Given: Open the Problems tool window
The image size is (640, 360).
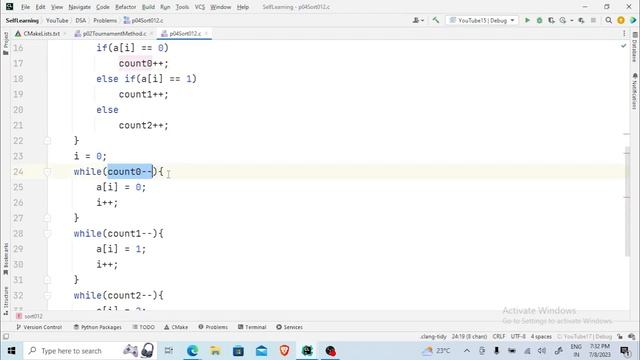Looking at the screenshot, I should tap(213, 327).
